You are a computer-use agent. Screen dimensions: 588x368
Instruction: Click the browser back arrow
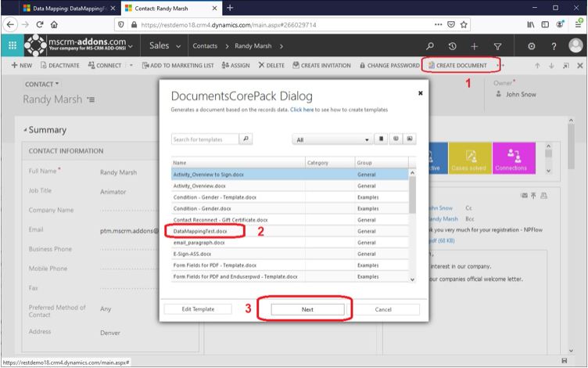[x=10, y=25]
